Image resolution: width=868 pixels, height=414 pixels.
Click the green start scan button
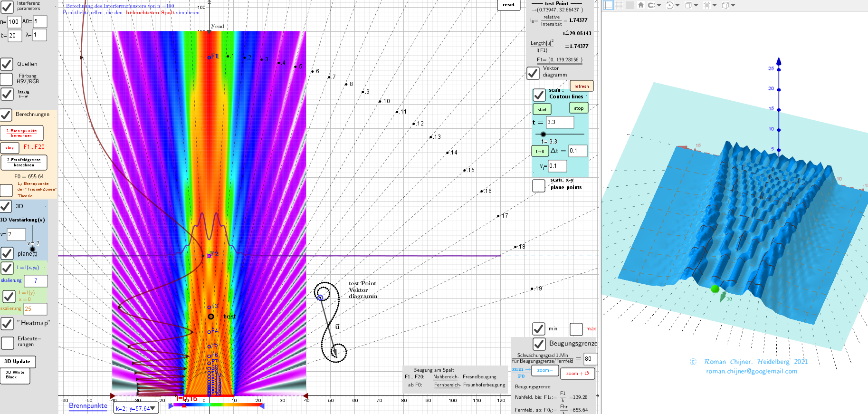[x=542, y=109]
